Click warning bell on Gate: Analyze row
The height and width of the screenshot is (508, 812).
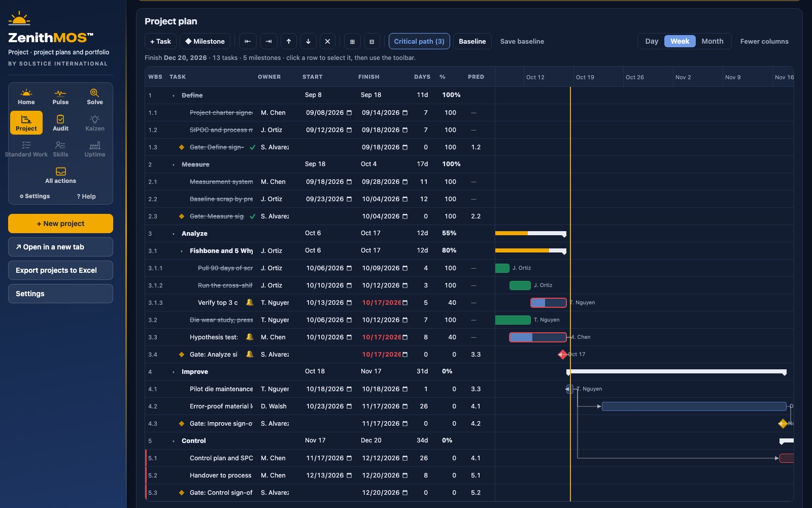(250, 354)
